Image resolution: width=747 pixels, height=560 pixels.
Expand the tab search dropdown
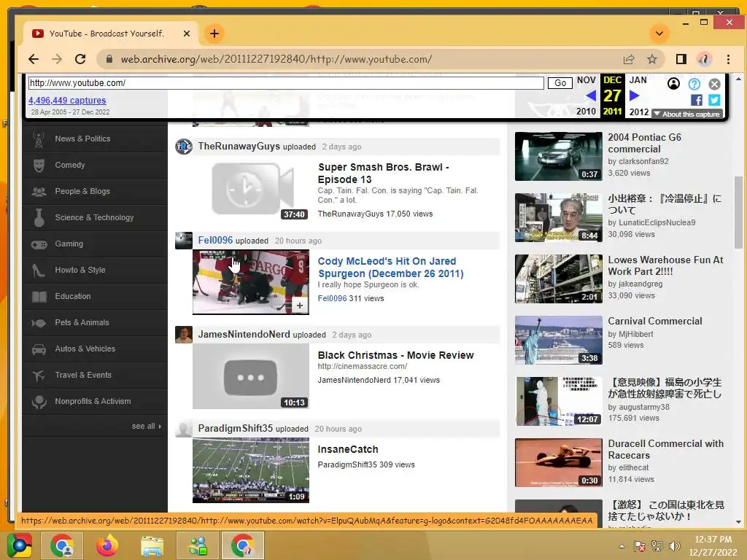click(659, 34)
